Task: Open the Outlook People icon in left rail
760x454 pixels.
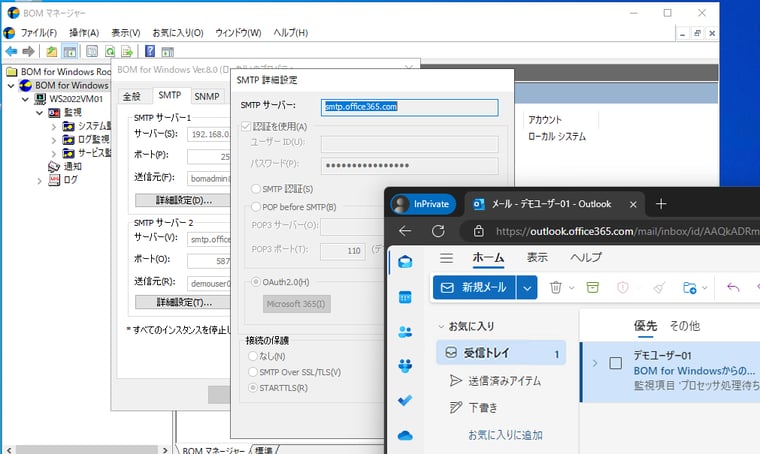Action: (x=405, y=332)
